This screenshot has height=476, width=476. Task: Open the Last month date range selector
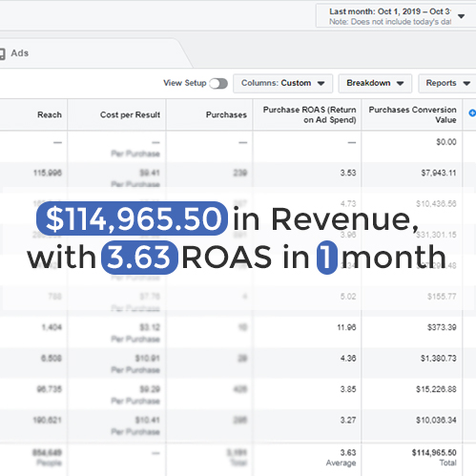pyautogui.click(x=396, y=16)
